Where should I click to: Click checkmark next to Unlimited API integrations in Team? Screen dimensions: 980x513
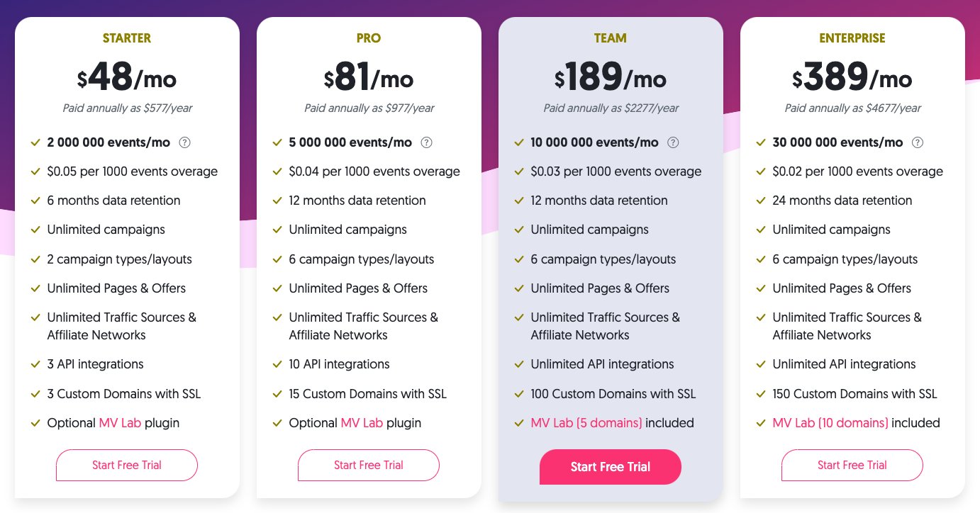519,364
